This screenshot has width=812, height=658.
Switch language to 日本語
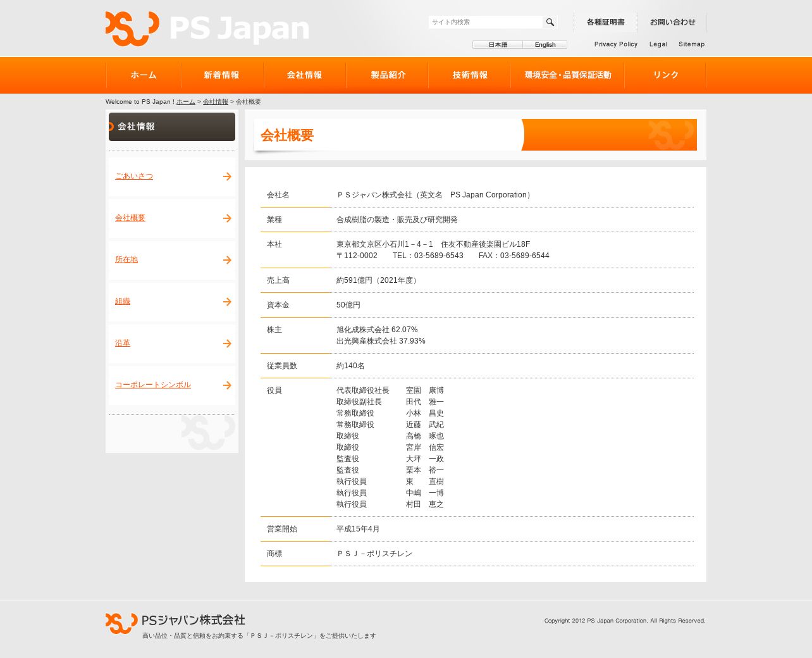(x=498, y=44)
